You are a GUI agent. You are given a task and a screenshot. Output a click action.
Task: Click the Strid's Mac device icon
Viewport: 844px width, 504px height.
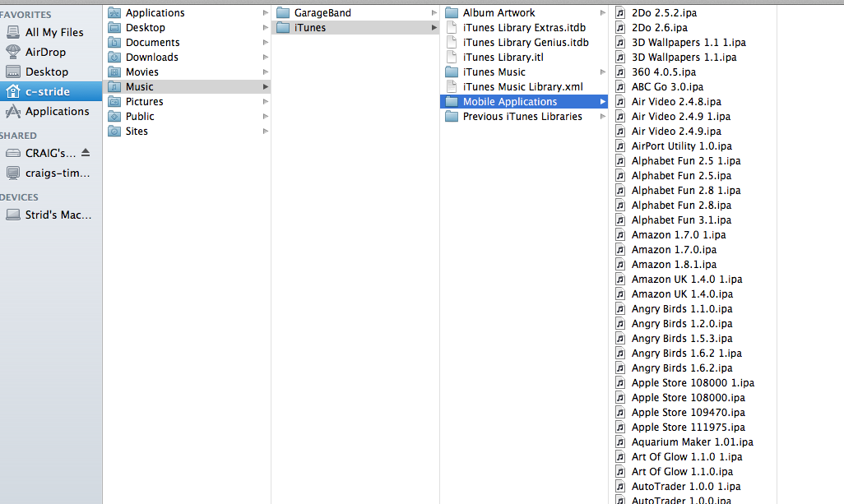click(x=13, y=215)
